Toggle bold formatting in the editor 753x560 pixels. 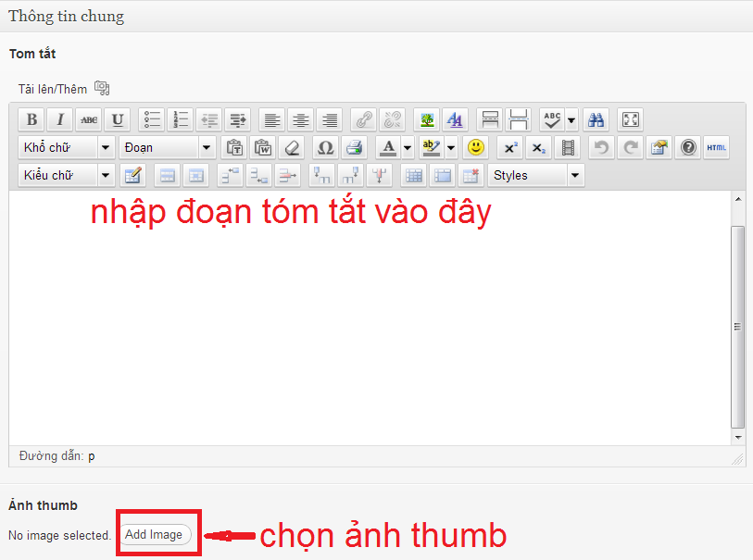tap(32, 119)
